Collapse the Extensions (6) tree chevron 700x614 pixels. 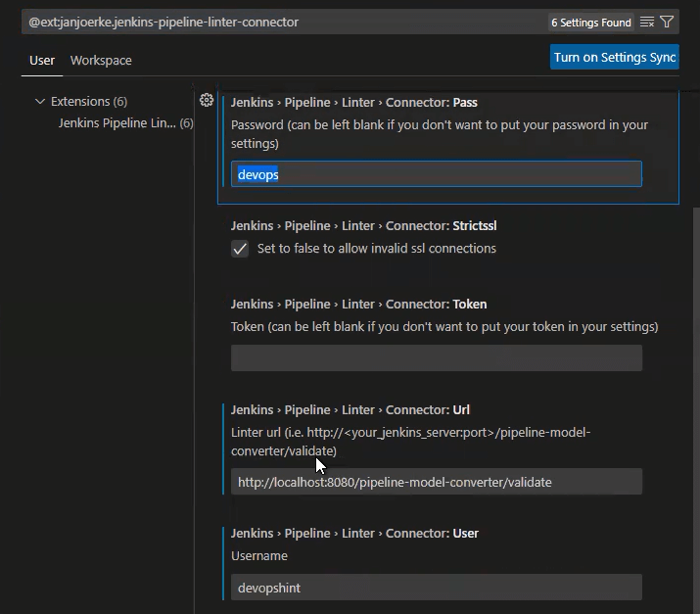pos(40,102)
